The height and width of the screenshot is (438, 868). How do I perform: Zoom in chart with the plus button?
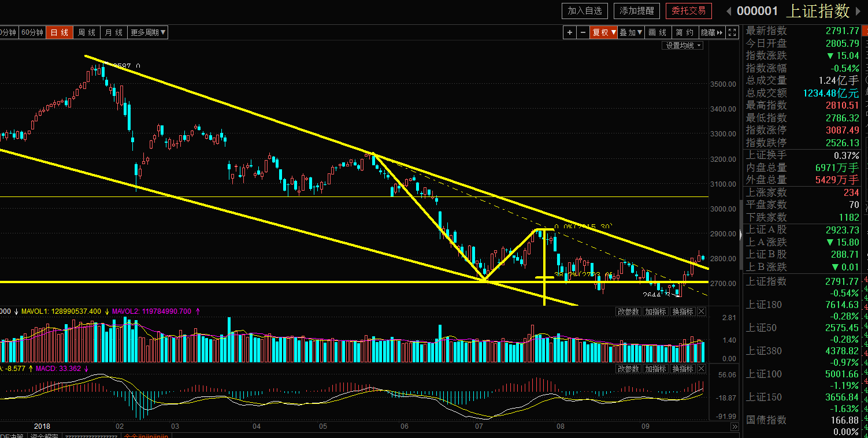pyautogui.click(x=570, y=32)
